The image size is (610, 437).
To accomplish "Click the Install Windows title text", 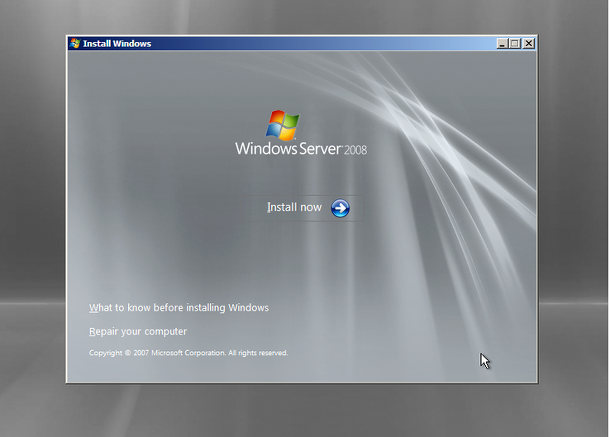I will pyautogui.click(x=117, y=44).
